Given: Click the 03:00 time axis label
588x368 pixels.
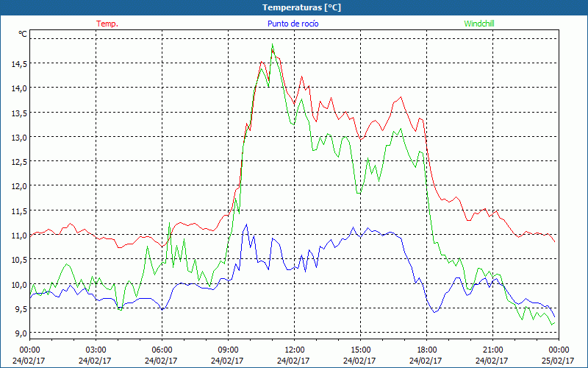Looking at the screenshot, I should [96, 350].
